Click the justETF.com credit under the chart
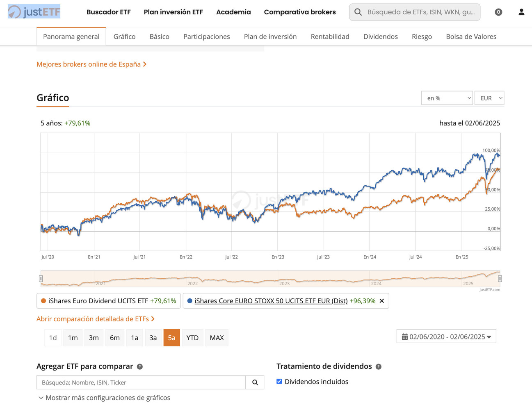 pos(490,290)
